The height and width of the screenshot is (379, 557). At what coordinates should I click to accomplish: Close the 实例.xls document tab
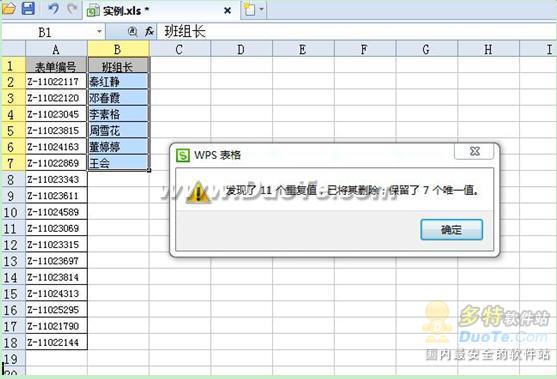(x=228, y=11)
